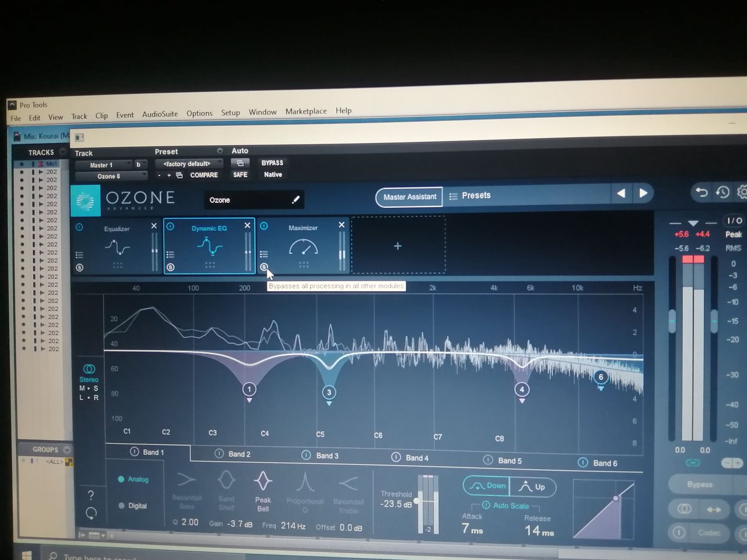Viewport: 747px width, 560px height.
Task: Toggle Stereo channel mode icon
Action: (x=88, y=370)
